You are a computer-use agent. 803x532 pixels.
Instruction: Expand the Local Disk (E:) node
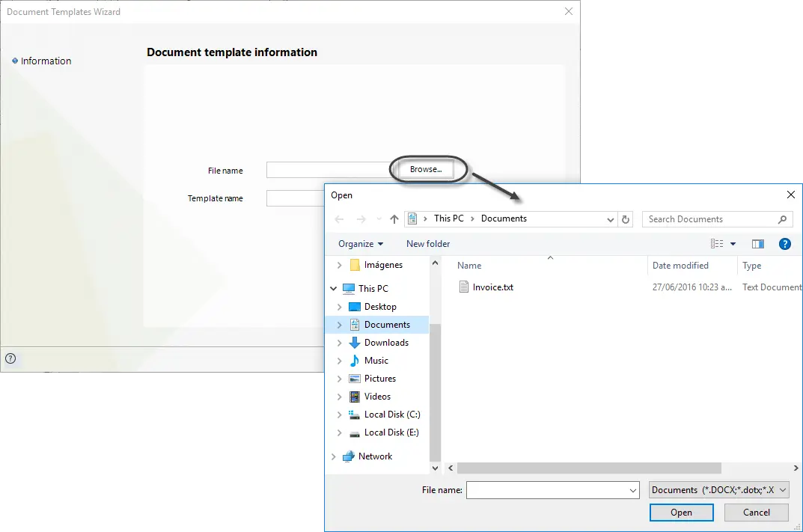point(339,432)
